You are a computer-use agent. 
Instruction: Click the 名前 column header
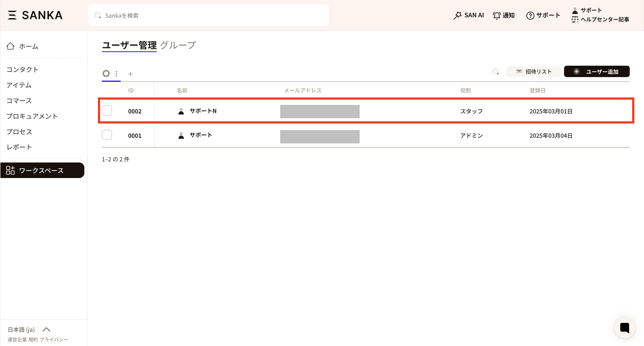pos(182,90)
